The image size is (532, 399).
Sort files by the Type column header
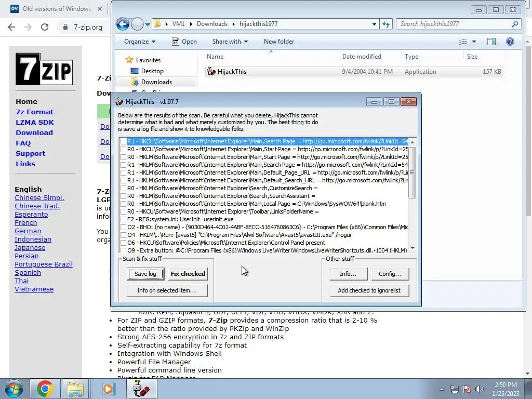coord(432,57)
